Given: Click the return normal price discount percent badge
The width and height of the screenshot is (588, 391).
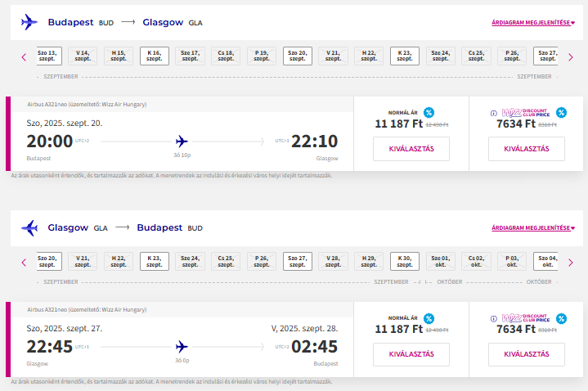Looking at the screenshot, I should (429, 318).
